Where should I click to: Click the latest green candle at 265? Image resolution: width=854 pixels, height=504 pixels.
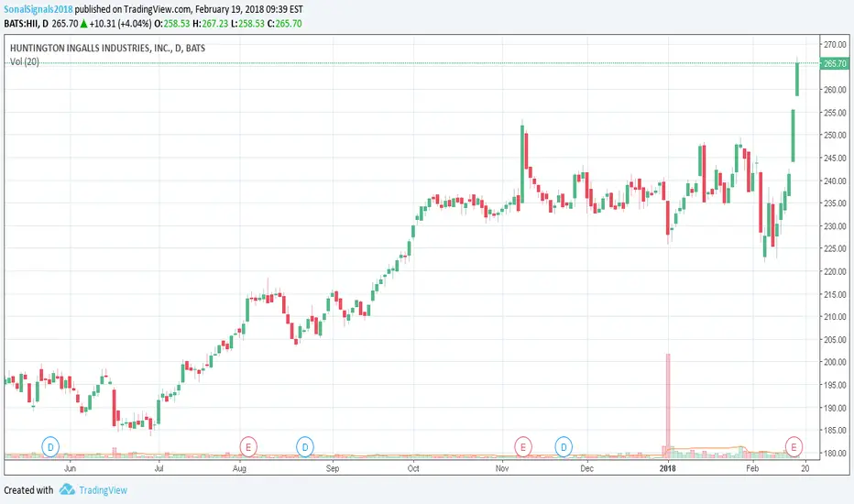click(797, 80)
